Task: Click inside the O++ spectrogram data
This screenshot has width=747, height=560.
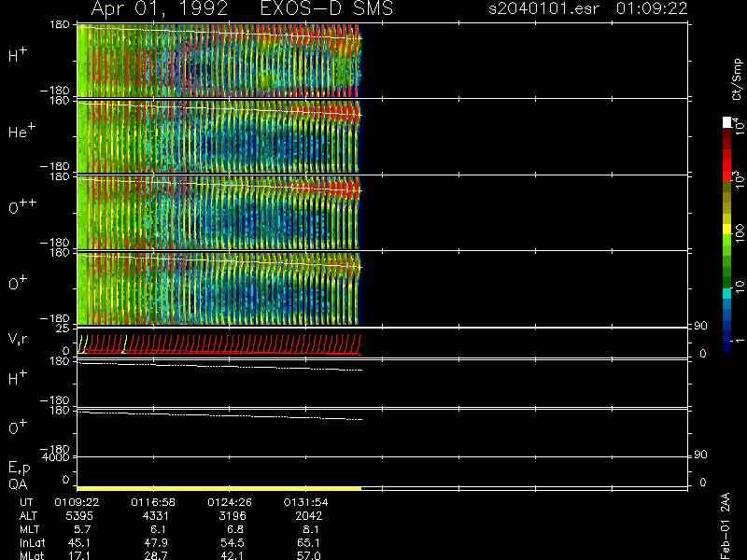Action: 219,213
